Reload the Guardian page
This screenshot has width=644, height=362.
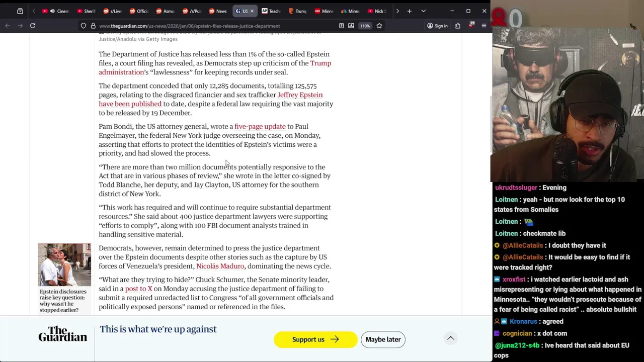tap(33, 26)
